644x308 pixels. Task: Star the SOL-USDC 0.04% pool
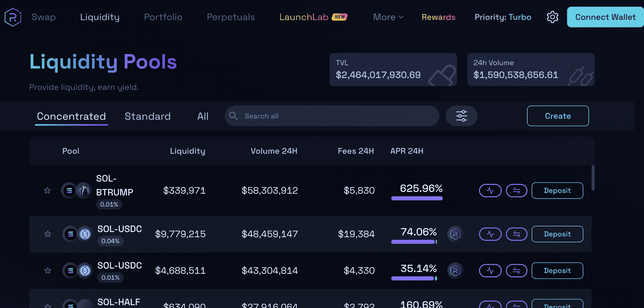pyautogui.click(x=48, y=234)
